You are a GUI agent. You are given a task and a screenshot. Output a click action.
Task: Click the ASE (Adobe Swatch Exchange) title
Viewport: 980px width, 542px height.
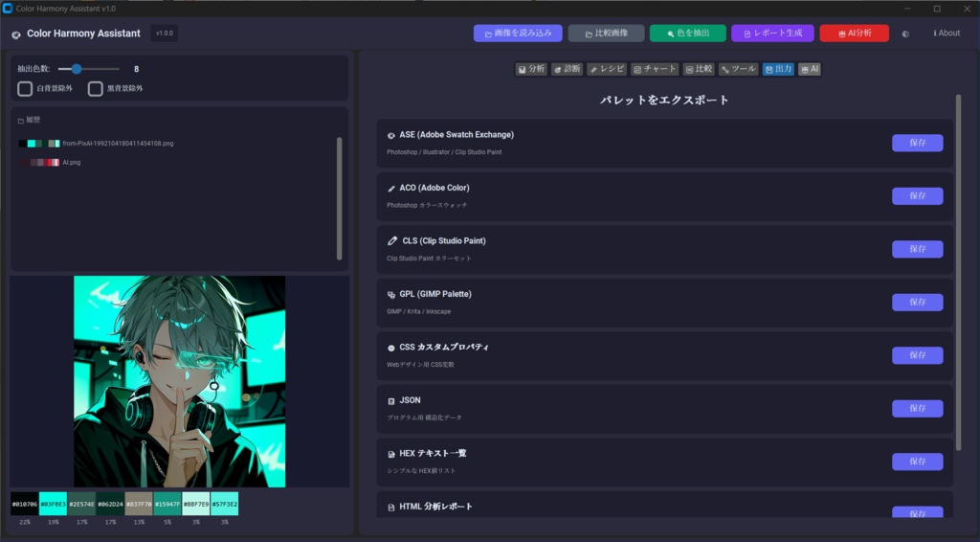pyautogui.click(x=457, y=134)
